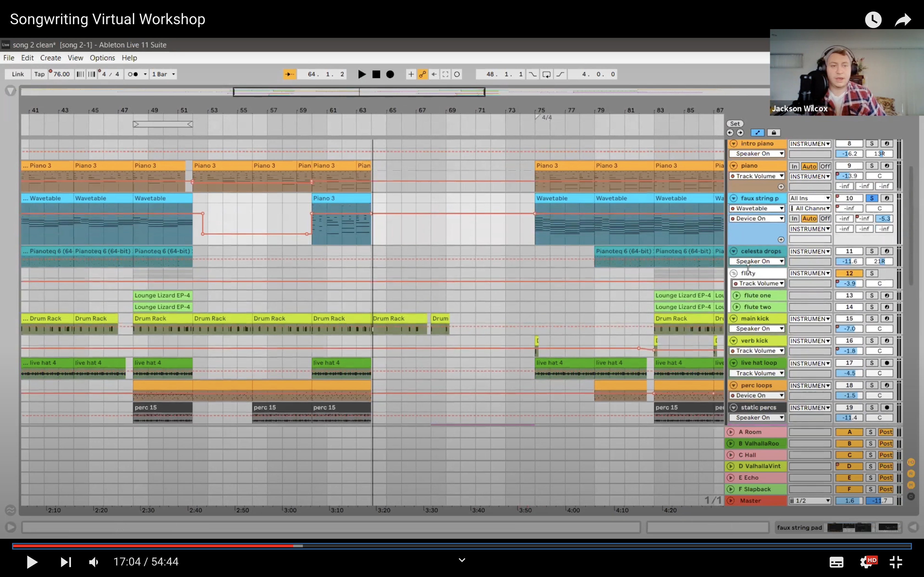Image resolution: width=924 pixels, height=577 pixels.
Task: Jump to the previous locator arrow
Action: (x=730, y=133)
